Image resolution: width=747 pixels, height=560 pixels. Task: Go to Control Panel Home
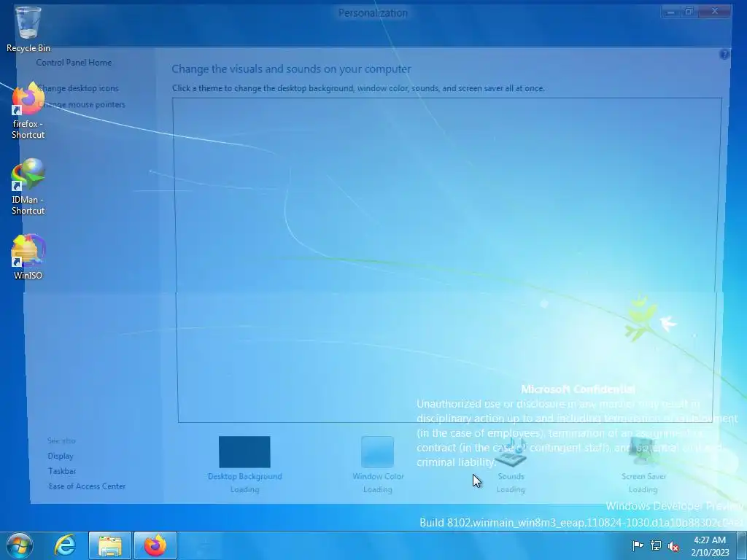pyautogui.click(x=74, y=63)
